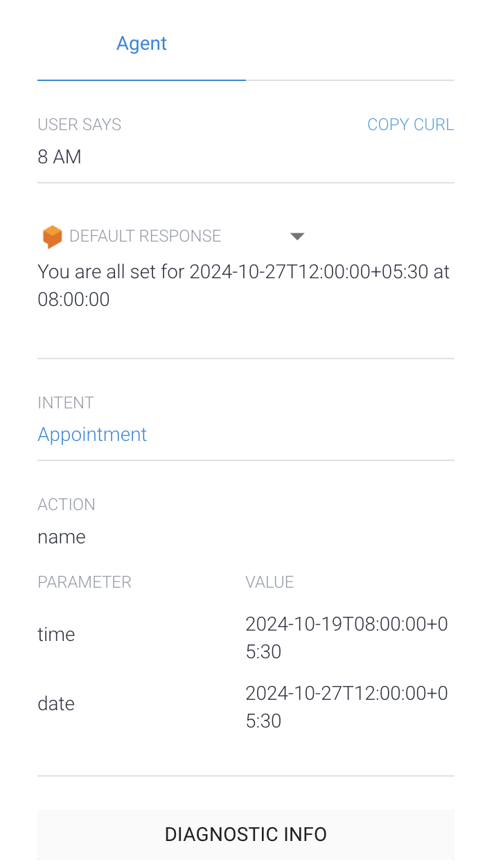The image size is (496, 868).
Task: Select the Agent panel header
Action: coord(141,43)
